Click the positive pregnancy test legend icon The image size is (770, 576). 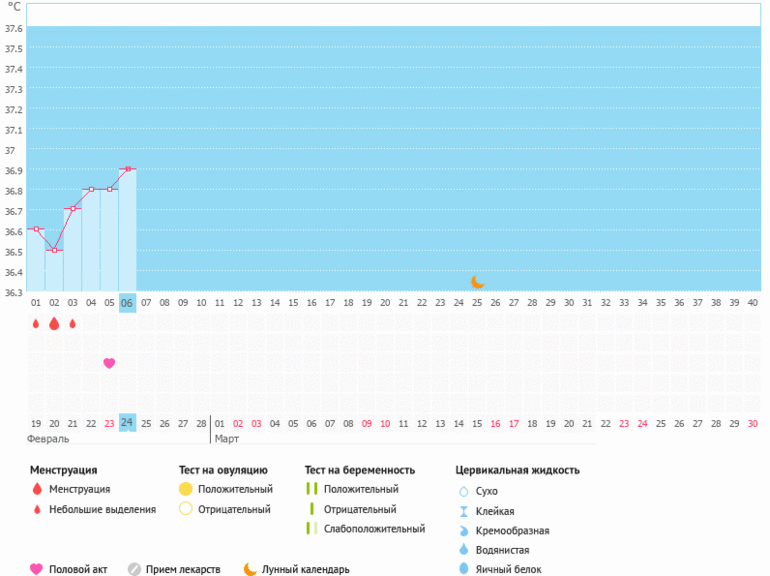pyautogui.click(x=311, y=489)
